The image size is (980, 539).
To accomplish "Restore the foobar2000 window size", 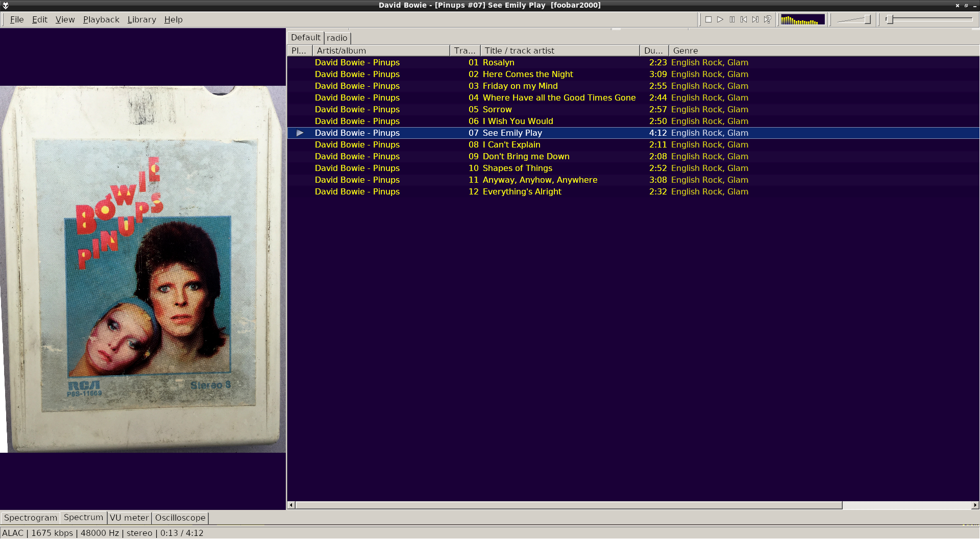I will [x=966, y=5].
